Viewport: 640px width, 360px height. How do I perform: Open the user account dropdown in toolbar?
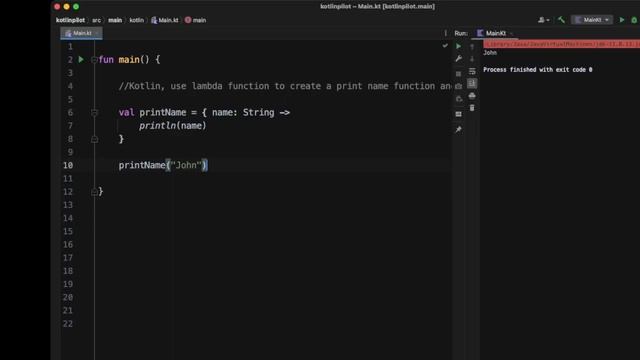(x=544, y=20)
